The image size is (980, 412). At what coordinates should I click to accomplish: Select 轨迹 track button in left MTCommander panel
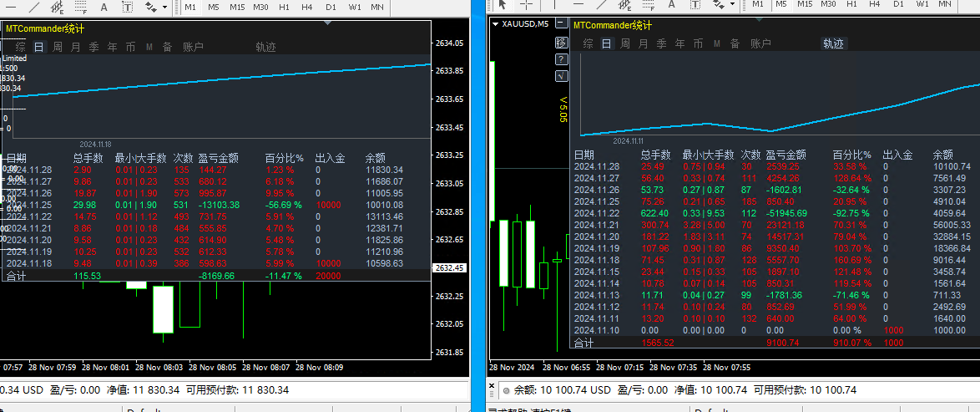pyautogui.click(x=265, y=47)
